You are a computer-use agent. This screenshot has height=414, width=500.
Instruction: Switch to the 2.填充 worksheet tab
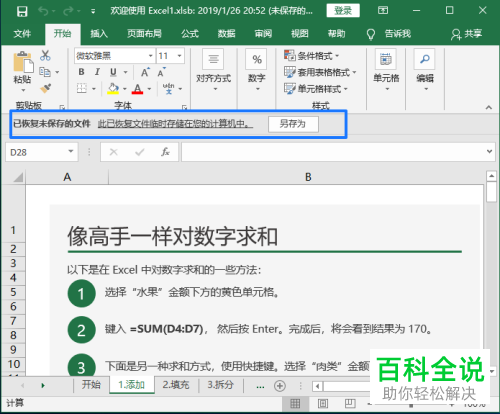tap(176, 385)
